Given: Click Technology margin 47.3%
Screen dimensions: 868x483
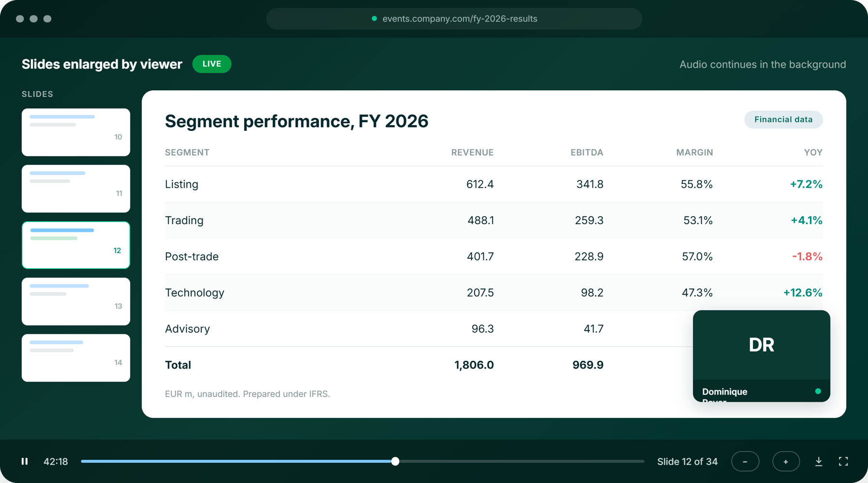Looking at the screenshot, I should point(697,293).
